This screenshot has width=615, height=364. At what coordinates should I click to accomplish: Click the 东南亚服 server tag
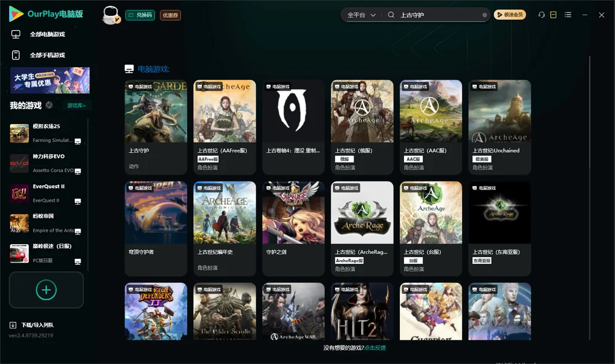[482, 261]
